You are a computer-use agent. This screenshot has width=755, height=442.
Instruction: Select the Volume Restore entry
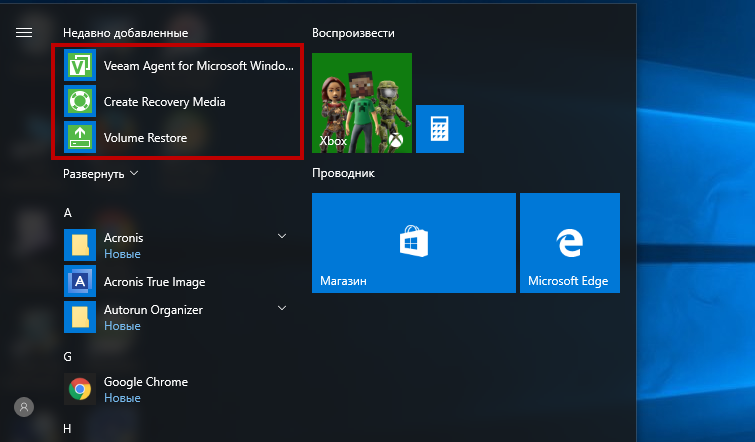click(179, 137)
